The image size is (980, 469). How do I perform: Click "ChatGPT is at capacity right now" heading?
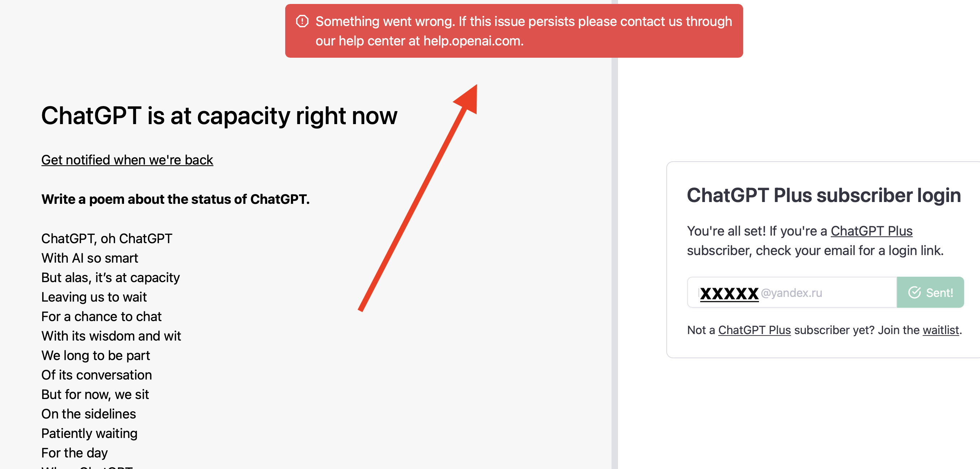[219, 116]
